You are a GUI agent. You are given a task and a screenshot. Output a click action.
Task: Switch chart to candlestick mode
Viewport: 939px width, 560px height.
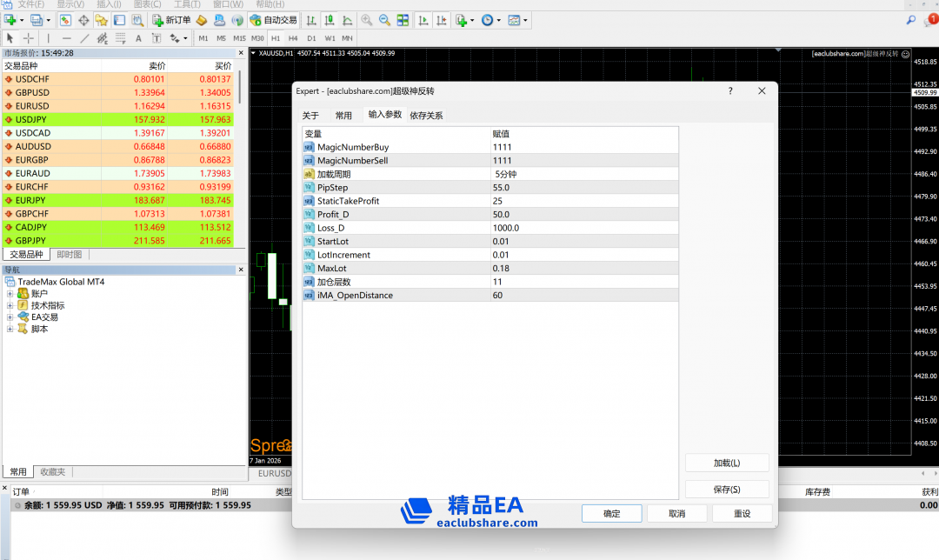coord(330,20)
